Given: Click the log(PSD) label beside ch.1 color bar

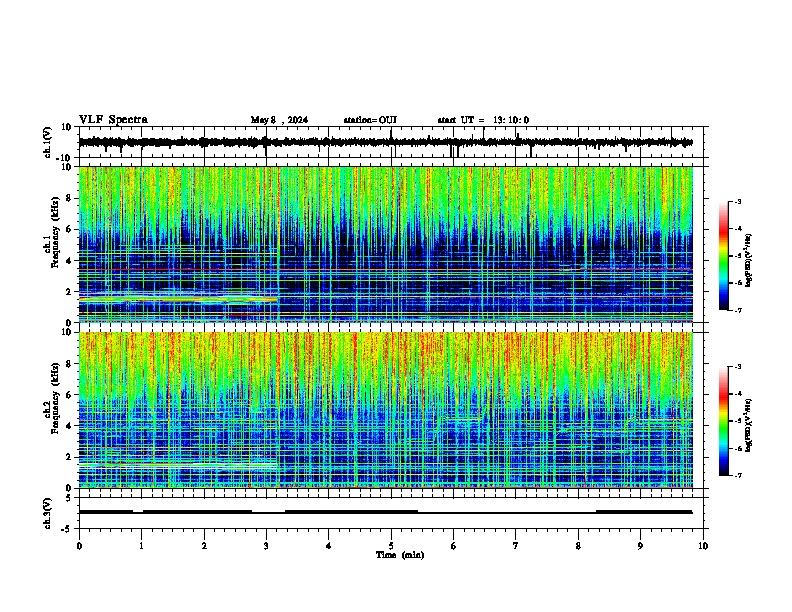Looking at the screenshot, I should (x=749, y=260).
